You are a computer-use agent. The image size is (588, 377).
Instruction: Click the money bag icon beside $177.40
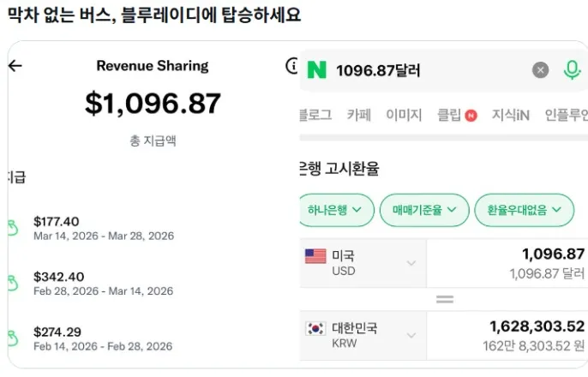(x=12, y=228)
